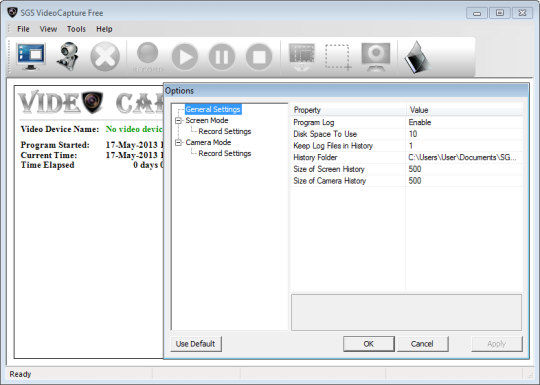Screen dimensions: 540x385
Task: Click the 500 value for Screen History
Action: click(415, 169)
